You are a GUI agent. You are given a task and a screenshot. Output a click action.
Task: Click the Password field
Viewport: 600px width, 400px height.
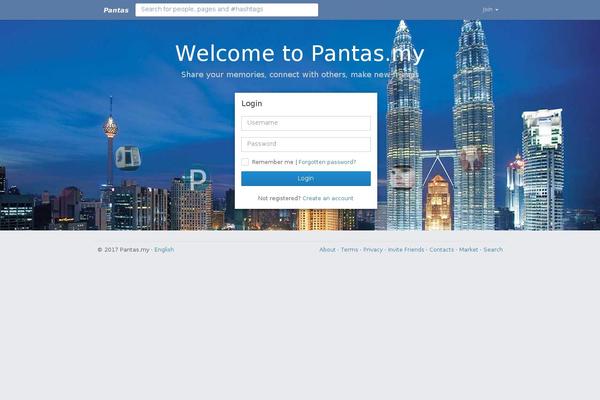tap(306, 144)
